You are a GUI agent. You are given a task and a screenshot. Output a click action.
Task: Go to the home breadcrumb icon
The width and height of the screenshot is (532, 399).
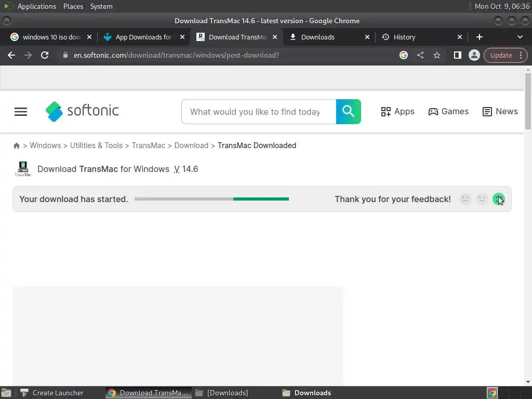point(16,145)
